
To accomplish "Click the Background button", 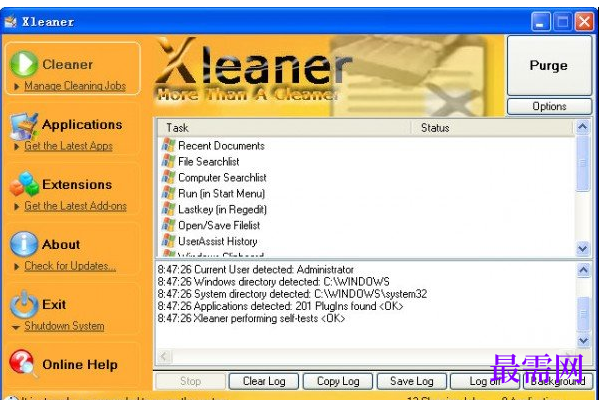I will (558, 381).
